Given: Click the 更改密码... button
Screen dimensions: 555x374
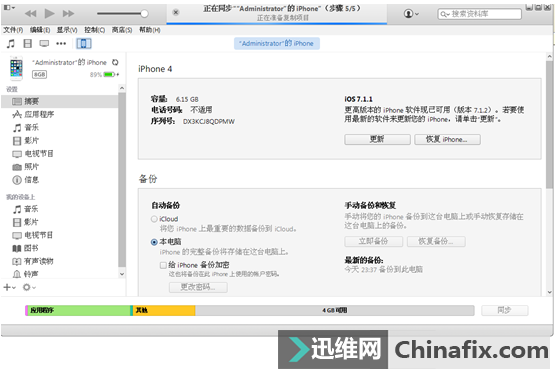Looking at the screenshot, I should point(198,287).
